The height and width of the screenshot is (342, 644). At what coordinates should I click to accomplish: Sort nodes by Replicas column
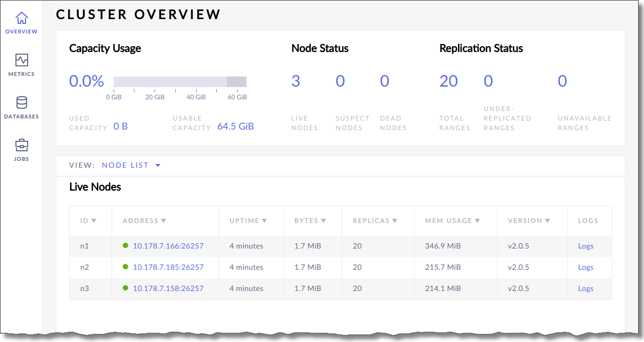click(x=375, y=220)
